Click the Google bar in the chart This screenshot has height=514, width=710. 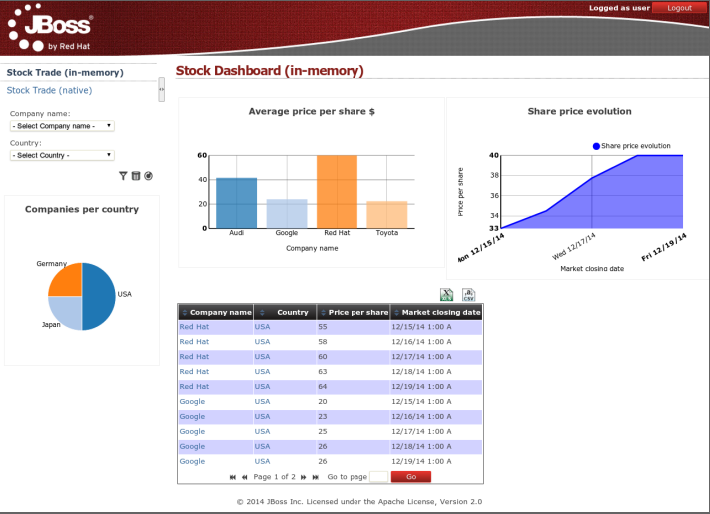[x=287, y=214]
